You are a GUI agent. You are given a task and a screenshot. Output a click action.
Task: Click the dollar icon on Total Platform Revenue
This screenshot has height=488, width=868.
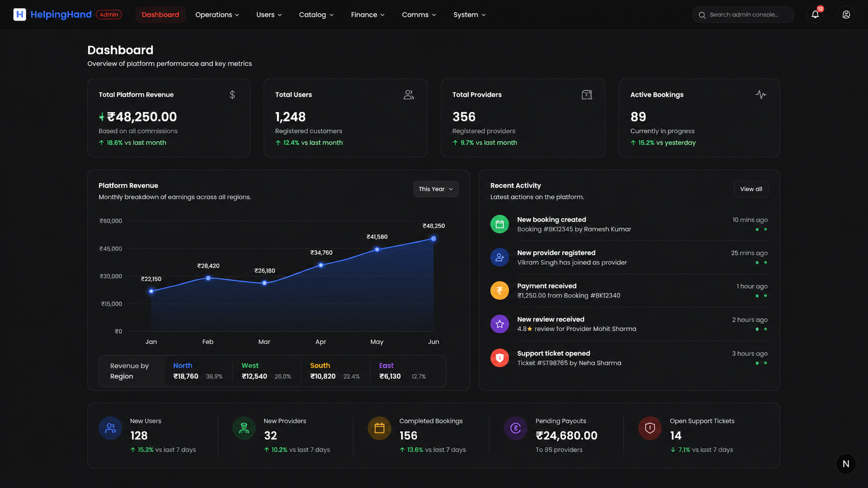click(232, 94)
